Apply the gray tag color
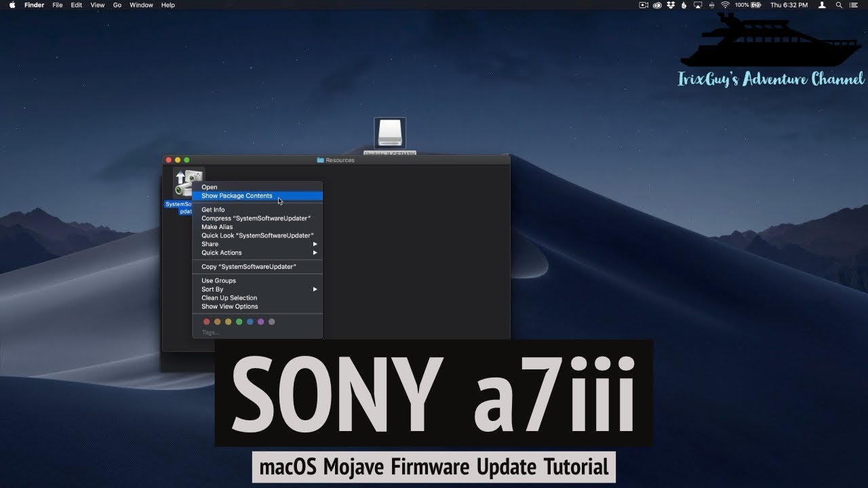Image resolution: width=868 pixels, height=488 pixels. pos(272,322)
